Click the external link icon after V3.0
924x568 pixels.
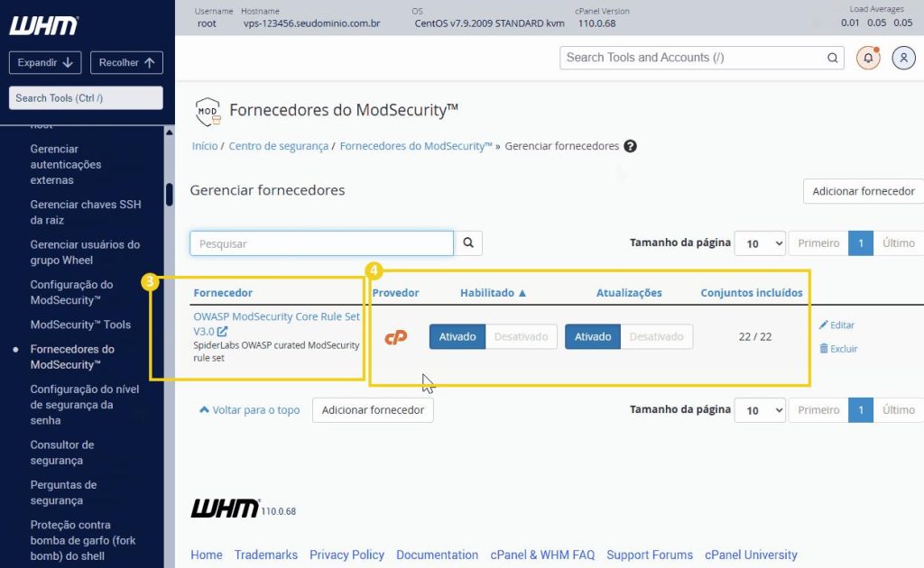coord(222,332)
